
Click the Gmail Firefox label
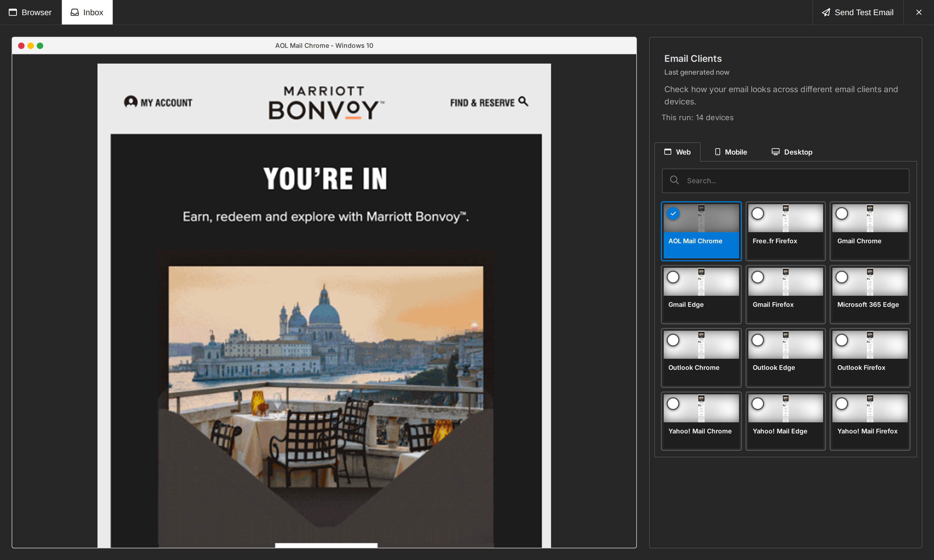773,304
